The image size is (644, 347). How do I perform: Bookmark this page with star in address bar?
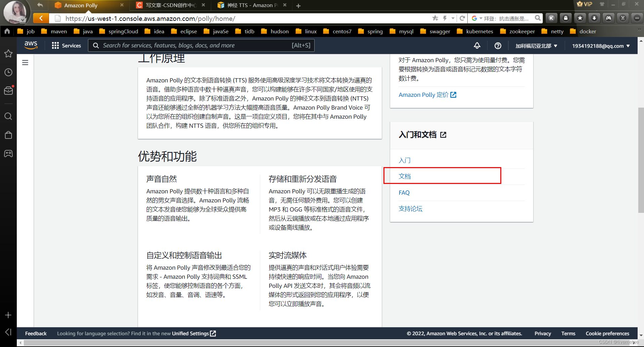point(435,18)
